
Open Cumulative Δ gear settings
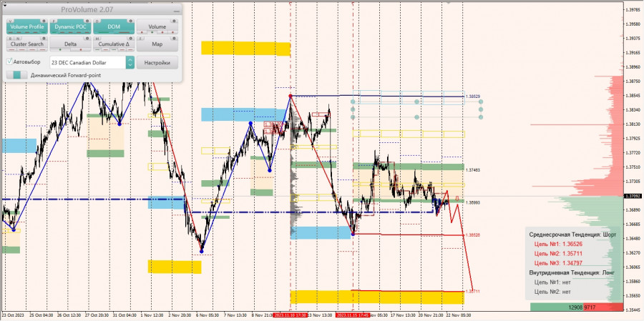(x=131, y=38)
